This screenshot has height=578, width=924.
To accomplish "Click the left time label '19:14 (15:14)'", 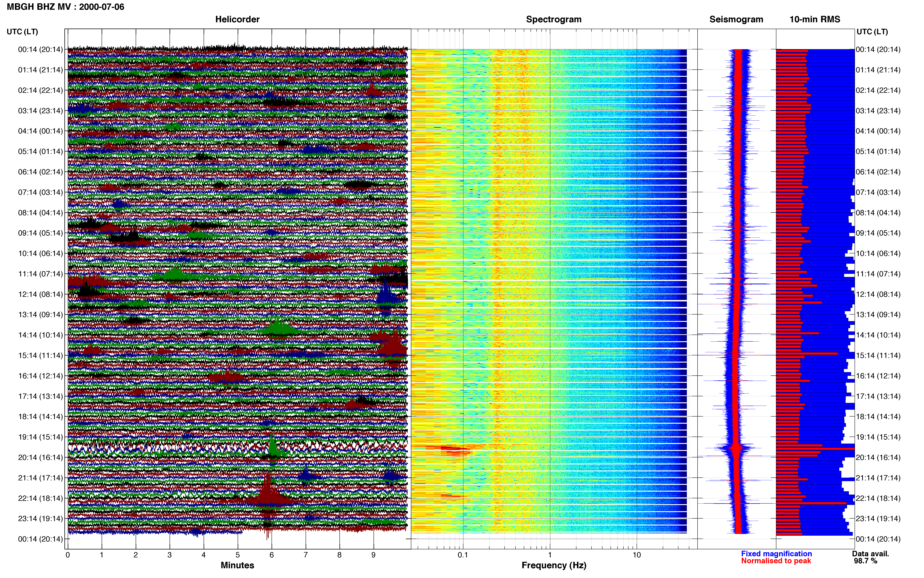I will click(x=41, y=437).
